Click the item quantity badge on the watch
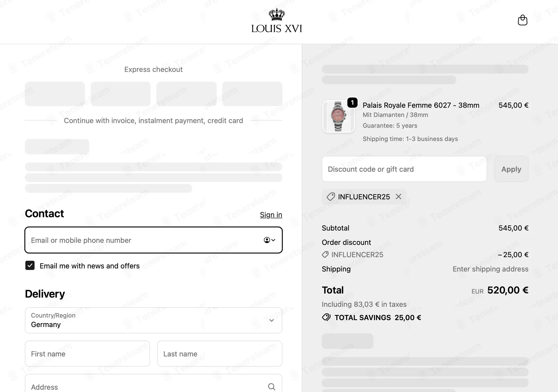Image resolution: width=558 pixels, height=392 pixels. (352, 103)
